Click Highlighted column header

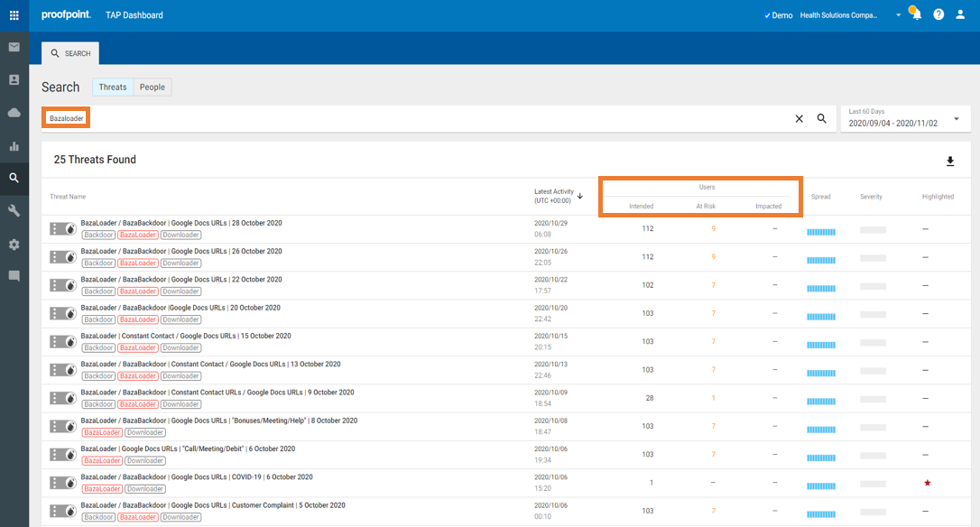pos(938,197)
